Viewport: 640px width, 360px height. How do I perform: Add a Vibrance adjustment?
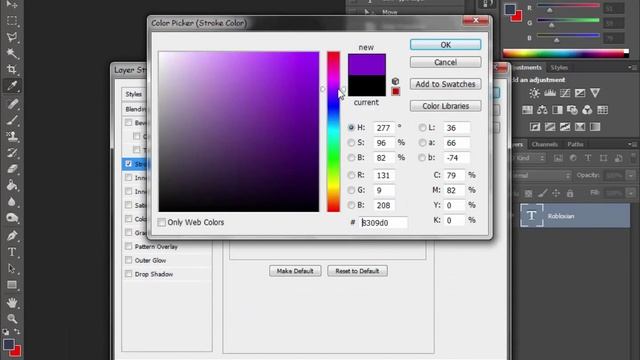(x=595, y=93)
